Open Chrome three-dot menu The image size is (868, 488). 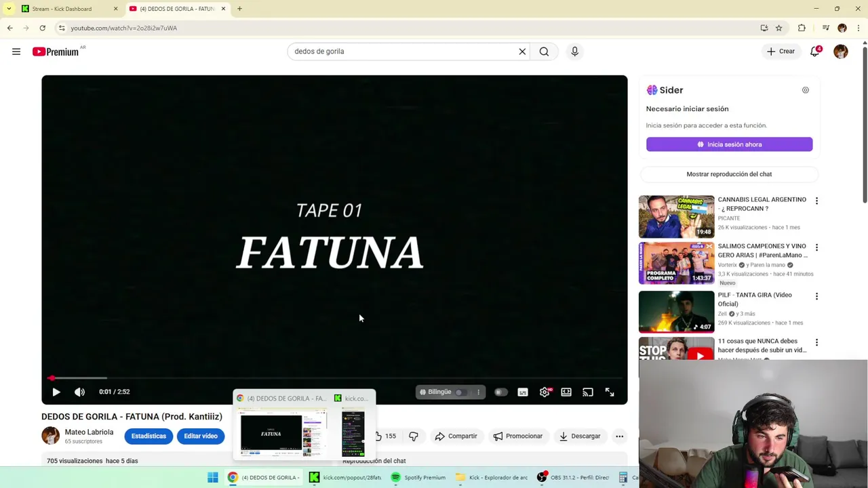pyautogui.click(x=857, y=28)
